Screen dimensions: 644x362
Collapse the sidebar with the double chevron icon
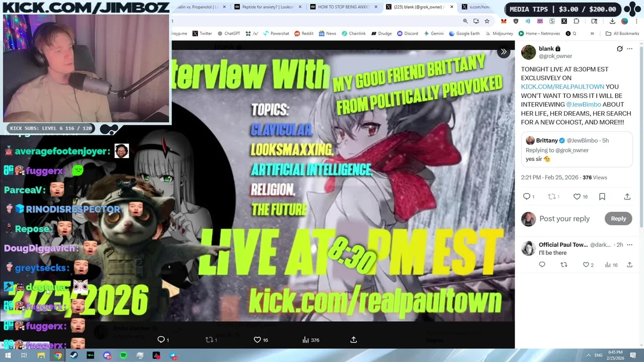coord(504,52)
